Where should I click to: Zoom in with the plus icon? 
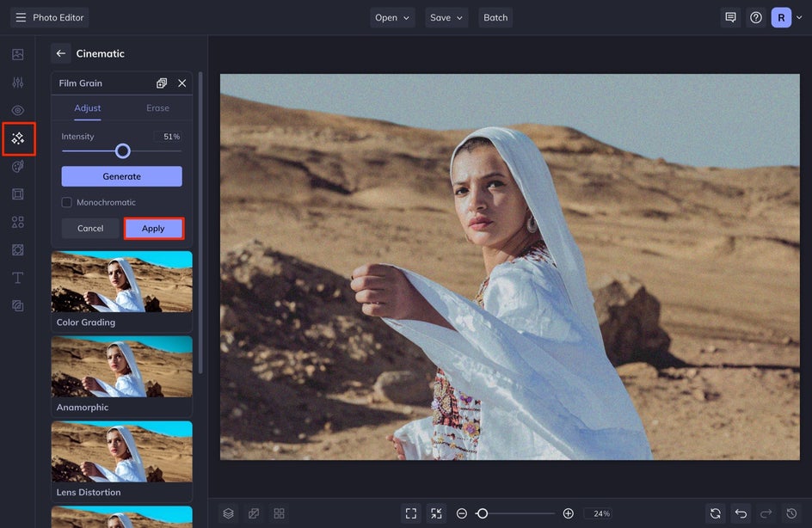coord(568,513)
